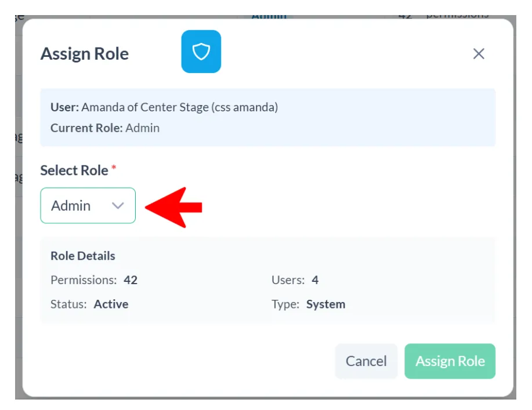This screenshot has width=532, height=410.
Task: Close the Assign Role dialog
Action: [479, 53]
